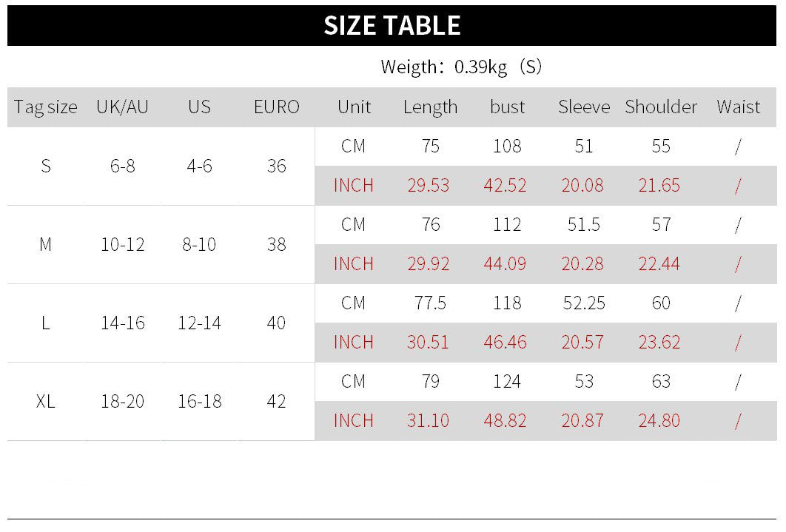Click the Weigth 0.39kg (S) text

pos(461,67)
